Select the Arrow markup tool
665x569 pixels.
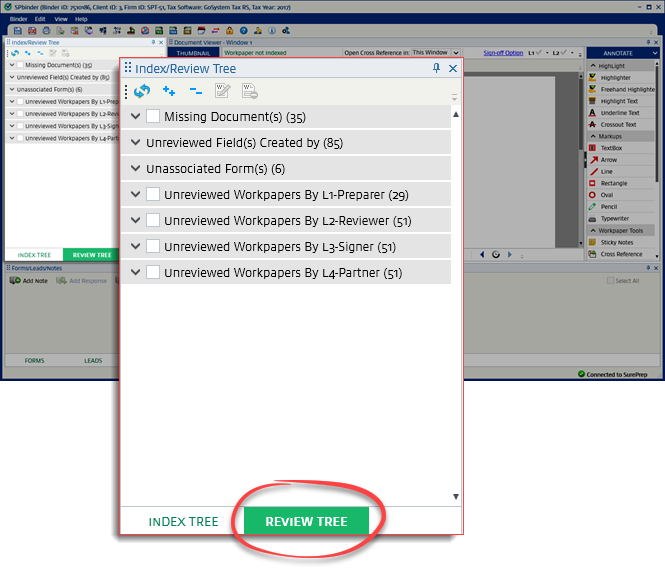tap(608, 160)
